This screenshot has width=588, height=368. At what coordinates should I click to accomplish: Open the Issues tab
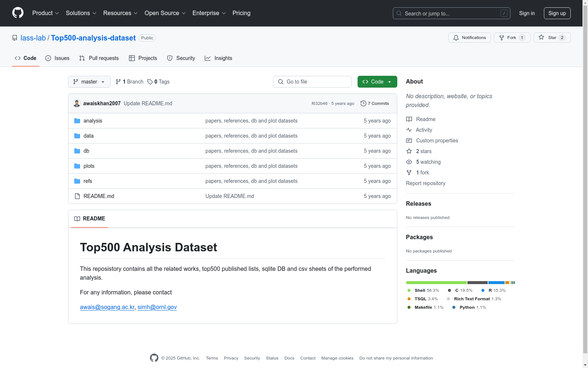coord(57,58)
